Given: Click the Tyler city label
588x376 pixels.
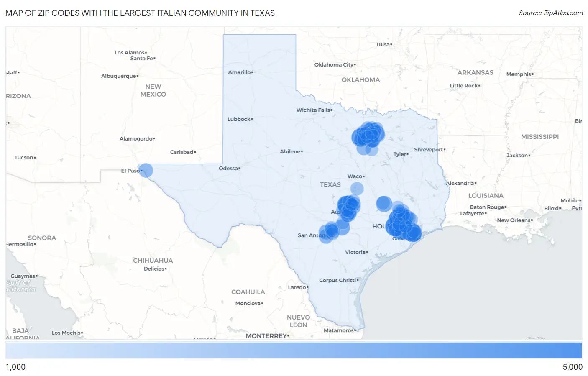Looking at the screenshot, I should tap(400, 154).
